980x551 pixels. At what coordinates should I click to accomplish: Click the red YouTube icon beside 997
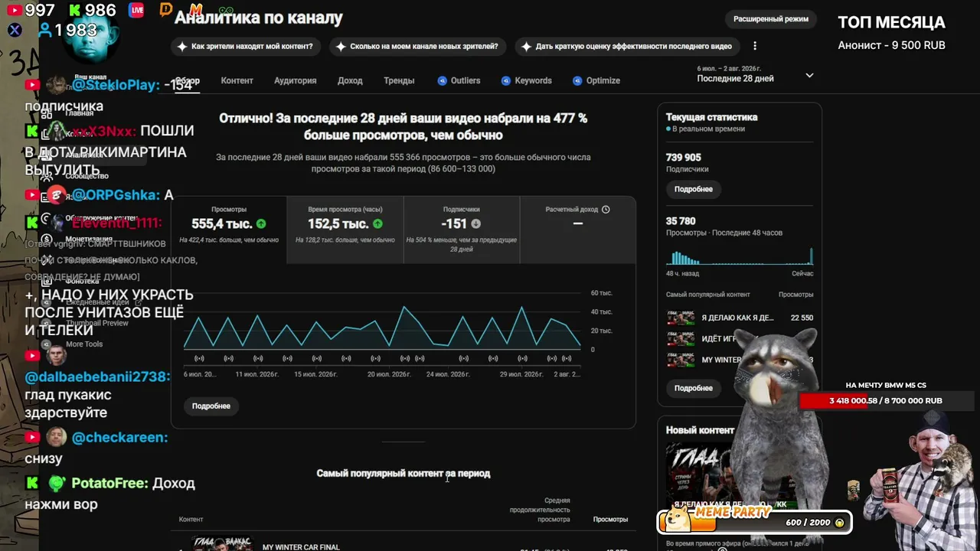[x=14, y=10]
